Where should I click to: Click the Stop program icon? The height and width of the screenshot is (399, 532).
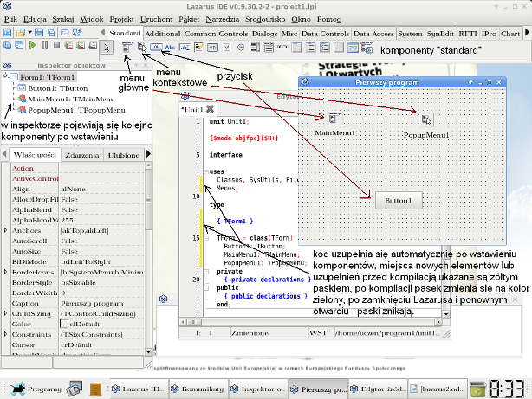tap(56, 45)
